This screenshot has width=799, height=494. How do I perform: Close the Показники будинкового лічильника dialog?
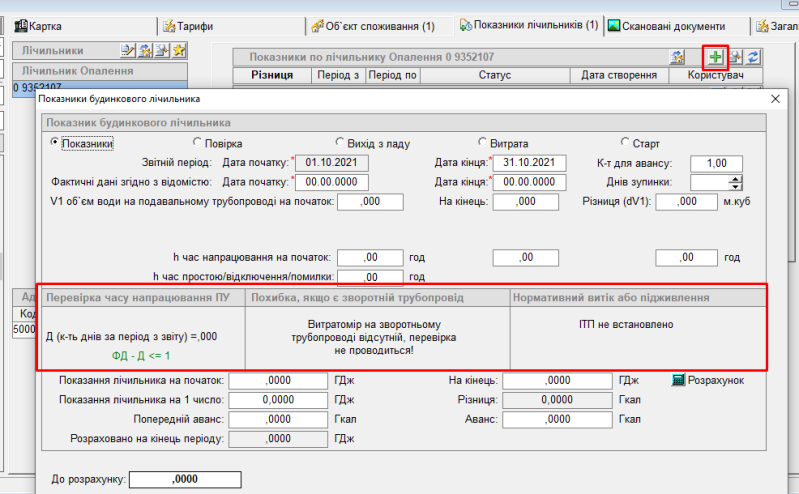[x=776, y=99]
